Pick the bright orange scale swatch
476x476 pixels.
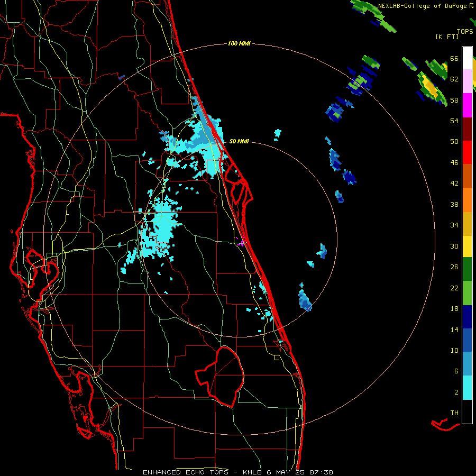pyautogui.click(x=467, y=200)
